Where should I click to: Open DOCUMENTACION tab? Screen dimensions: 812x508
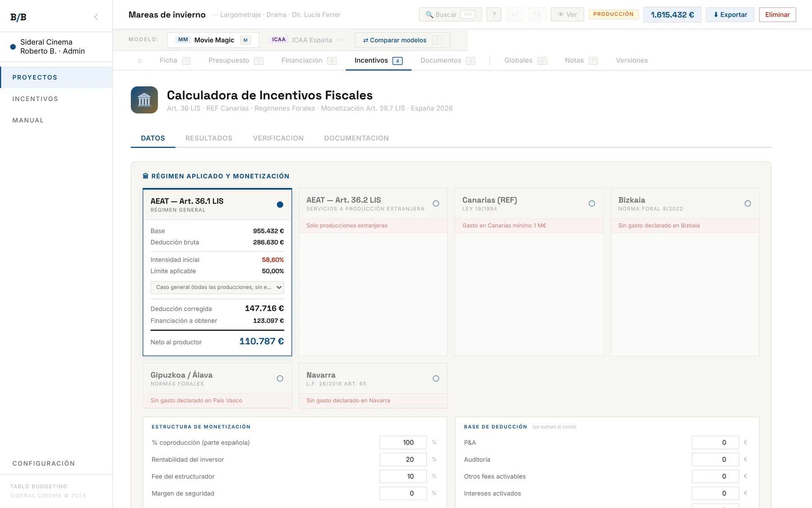(x=356, y=138)
